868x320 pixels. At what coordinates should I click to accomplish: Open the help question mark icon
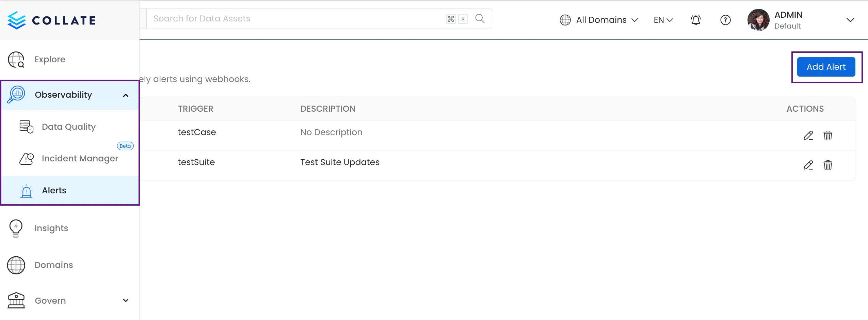click(725, 20)
